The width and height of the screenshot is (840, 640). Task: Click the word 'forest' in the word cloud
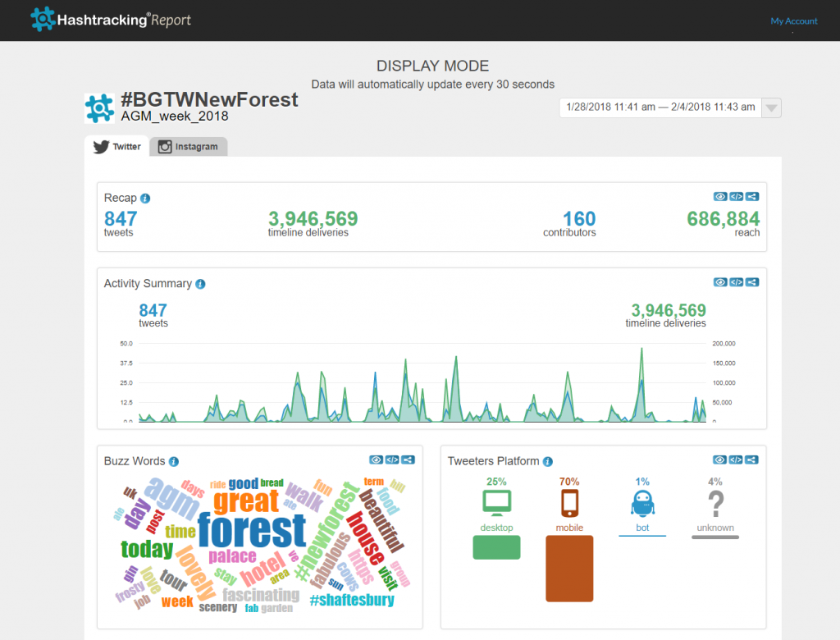tap(252, 531)
